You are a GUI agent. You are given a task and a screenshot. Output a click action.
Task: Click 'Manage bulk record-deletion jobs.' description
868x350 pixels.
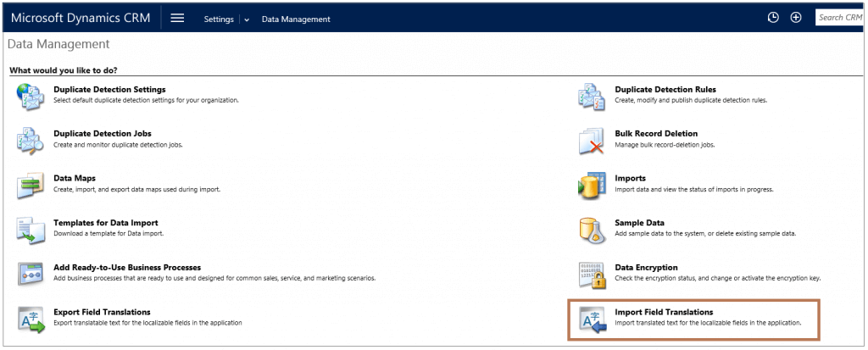665,145
